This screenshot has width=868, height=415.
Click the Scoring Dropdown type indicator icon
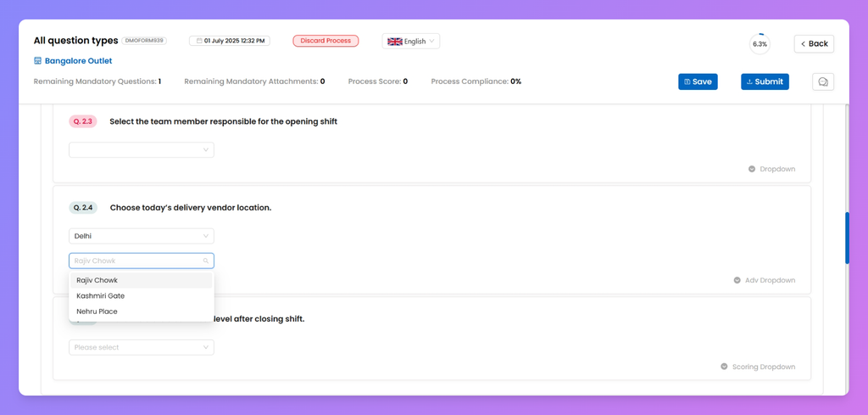tap(724, 367)
